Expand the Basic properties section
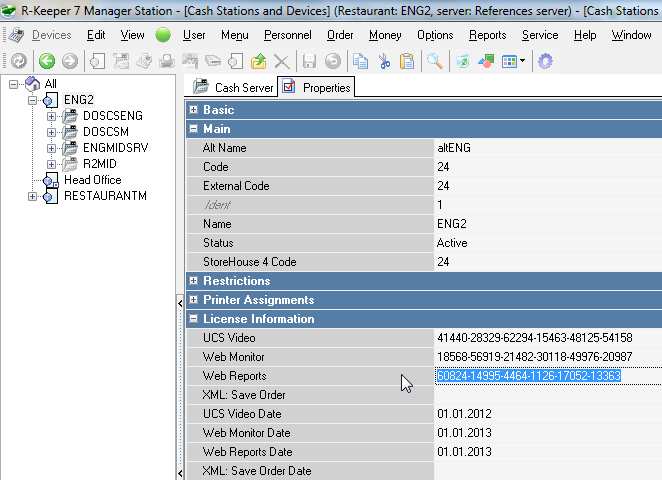 193,110
